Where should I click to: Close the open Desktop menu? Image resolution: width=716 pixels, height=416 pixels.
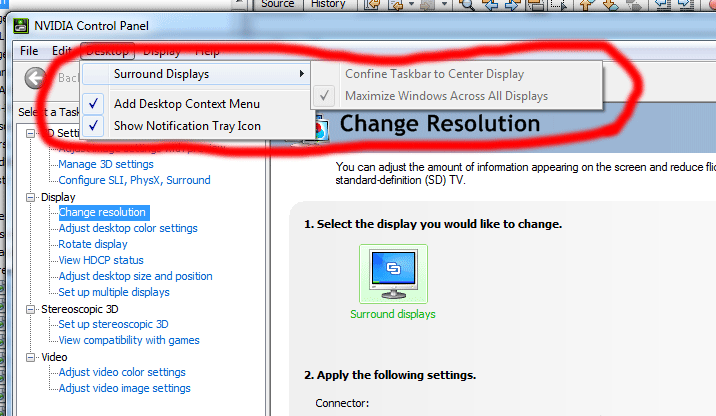107,51
